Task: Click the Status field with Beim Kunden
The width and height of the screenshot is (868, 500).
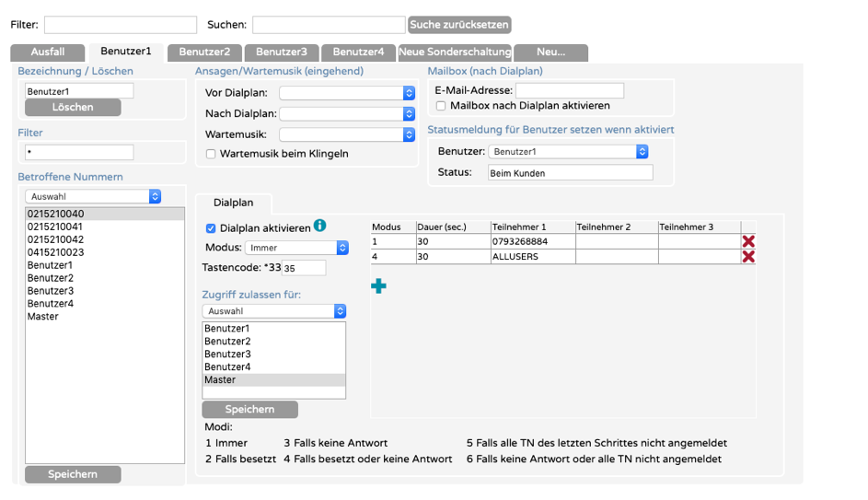Action: point(570,173)
